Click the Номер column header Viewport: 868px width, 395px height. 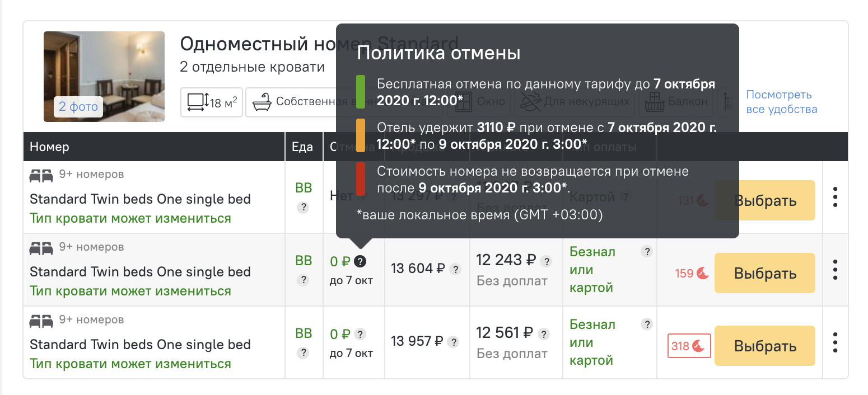pos(49,147)
